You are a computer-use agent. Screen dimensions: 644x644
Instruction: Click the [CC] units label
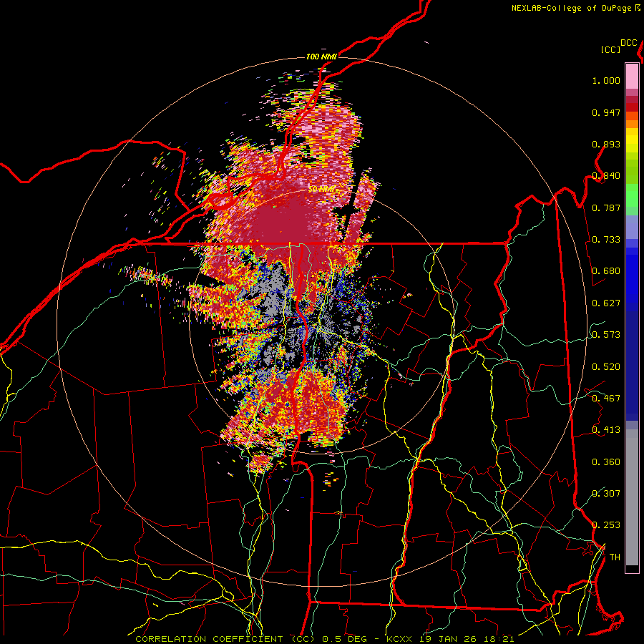pyautogui.click(x=611, y=49)
